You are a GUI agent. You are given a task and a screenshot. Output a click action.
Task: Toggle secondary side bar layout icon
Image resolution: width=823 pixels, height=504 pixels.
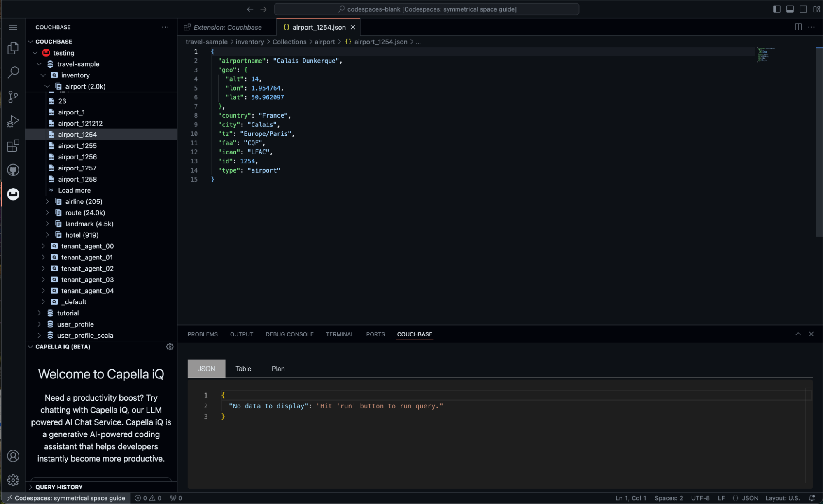coord(803,9)
